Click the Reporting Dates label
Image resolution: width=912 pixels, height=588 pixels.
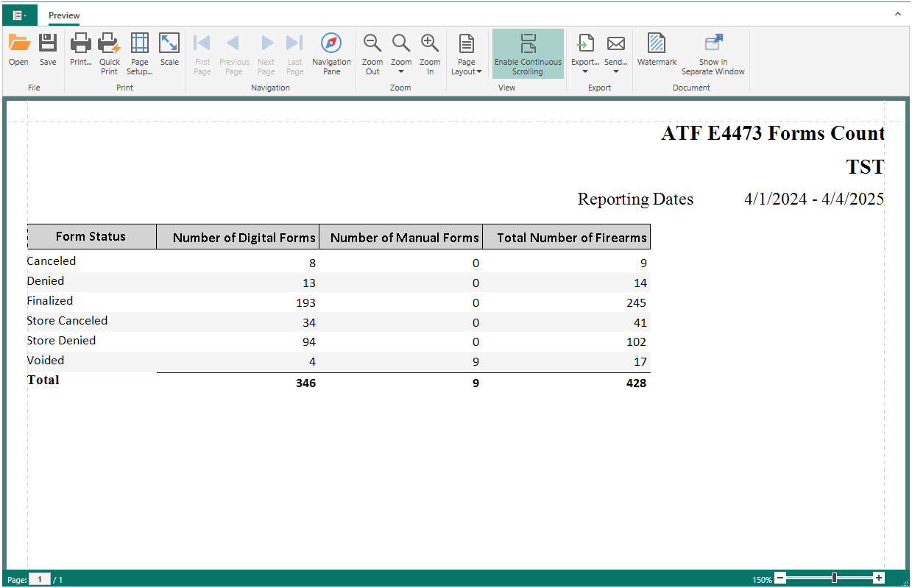pyautogui.click(x=635, y=199)
